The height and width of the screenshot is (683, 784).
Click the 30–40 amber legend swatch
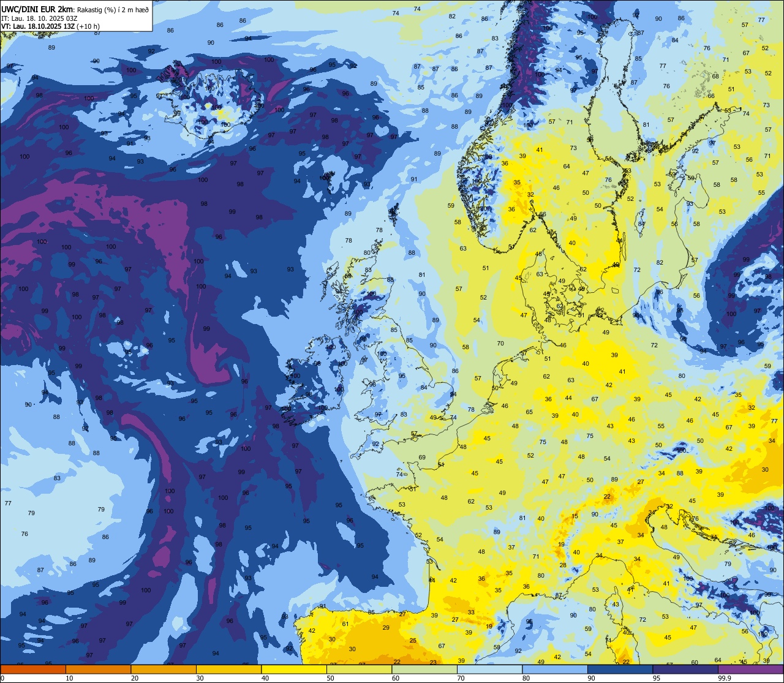228,669
